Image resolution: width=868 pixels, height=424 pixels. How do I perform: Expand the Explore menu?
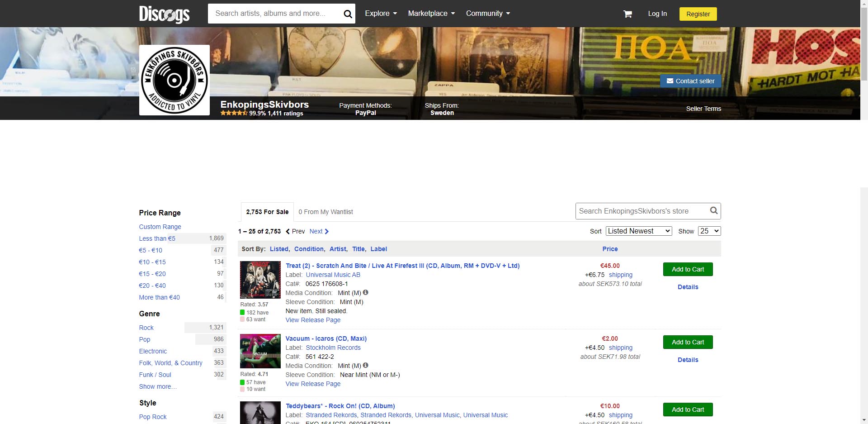(381, 14)
